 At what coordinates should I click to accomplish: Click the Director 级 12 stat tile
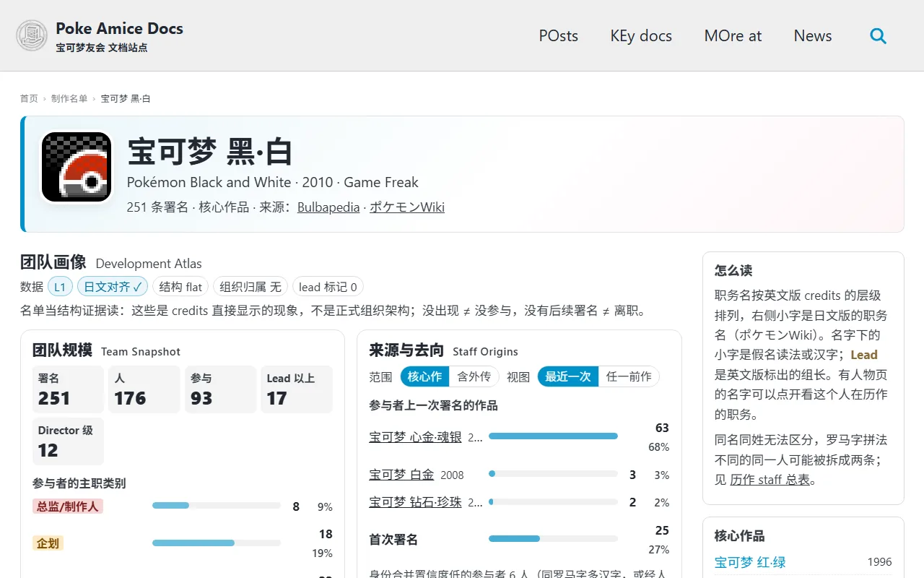pos(69,441)
